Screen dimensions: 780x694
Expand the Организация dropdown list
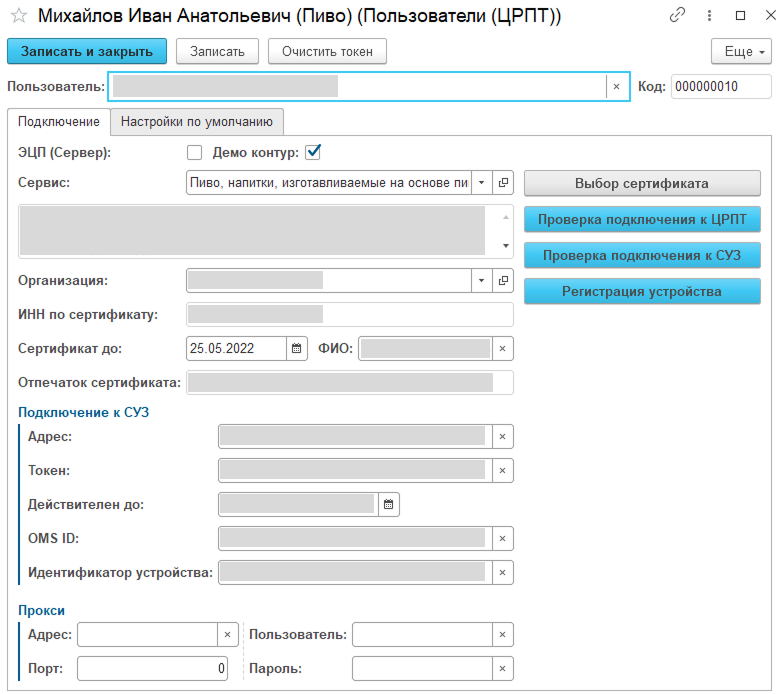[481, 280]
